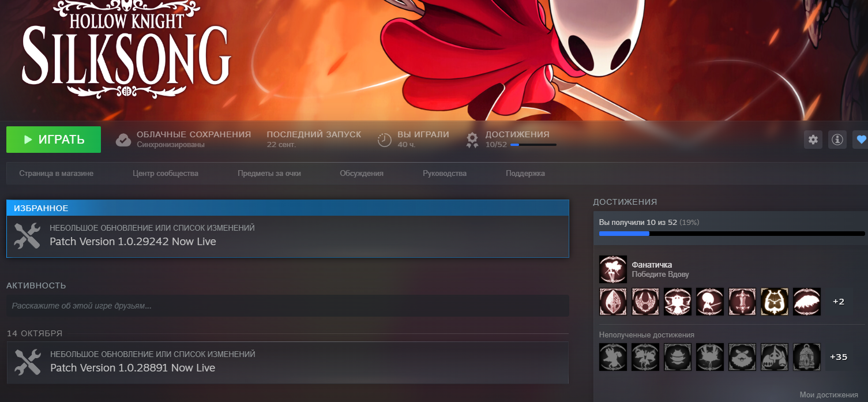Screen dimensions: 868x402
Task: Open Patch Version 1.0.28891 Now Live news
Action: [133, 368]
